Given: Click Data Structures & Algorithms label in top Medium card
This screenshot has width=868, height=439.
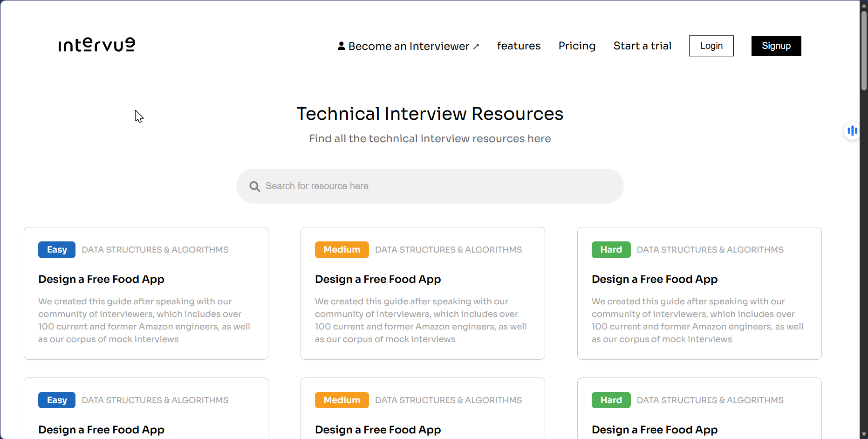Looking at the screenshot, I should (x=449, y=250).
